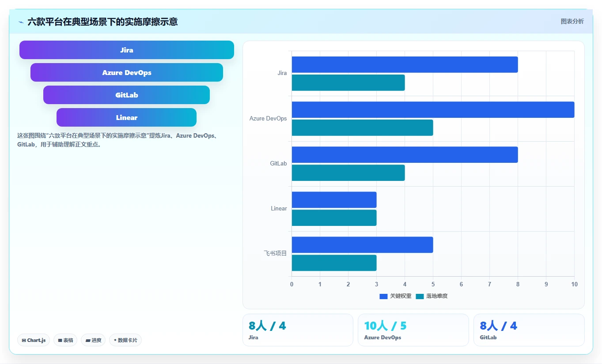The width and height of the screenshot is (602, 364).
Task: Click the x-axis tick label 0
Action: tap(292, 284)
